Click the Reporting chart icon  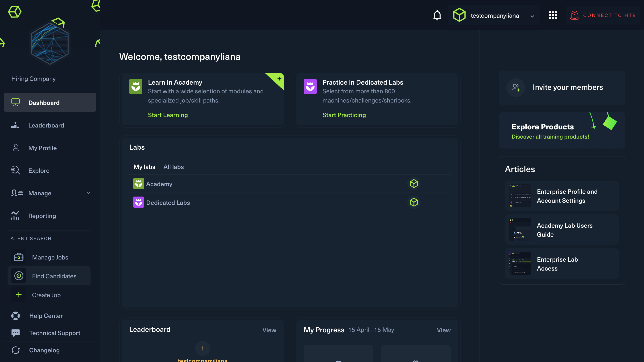coord(15,215)
